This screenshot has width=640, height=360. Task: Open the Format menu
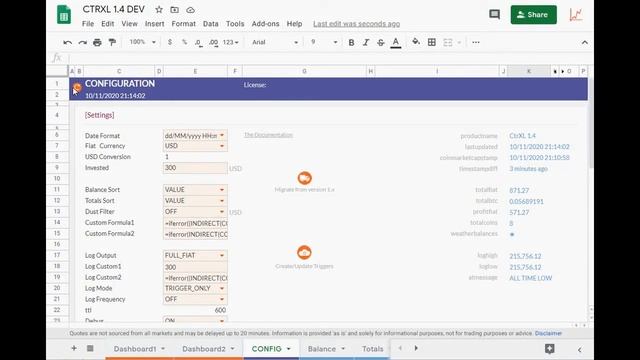pyautogui.click(x=184, y=24)
